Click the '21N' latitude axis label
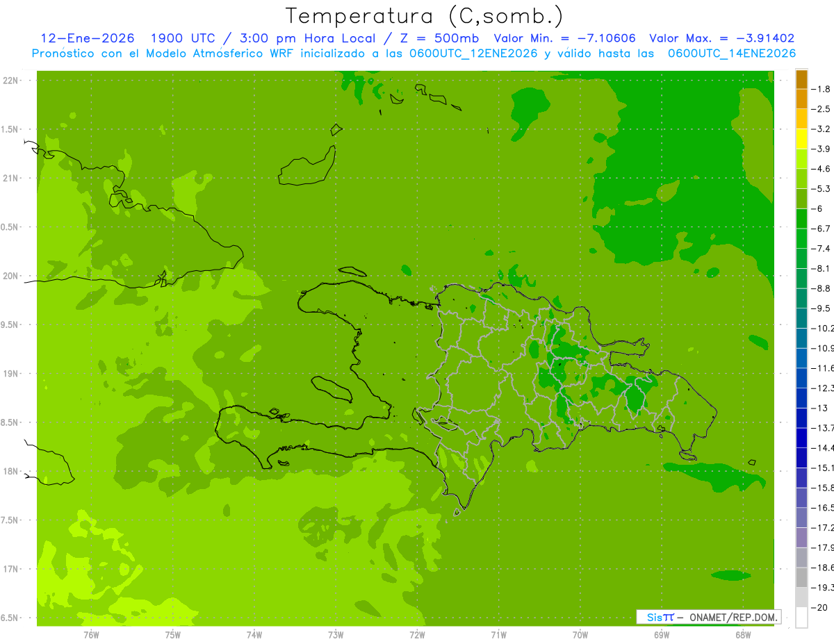 pos(10,178)
